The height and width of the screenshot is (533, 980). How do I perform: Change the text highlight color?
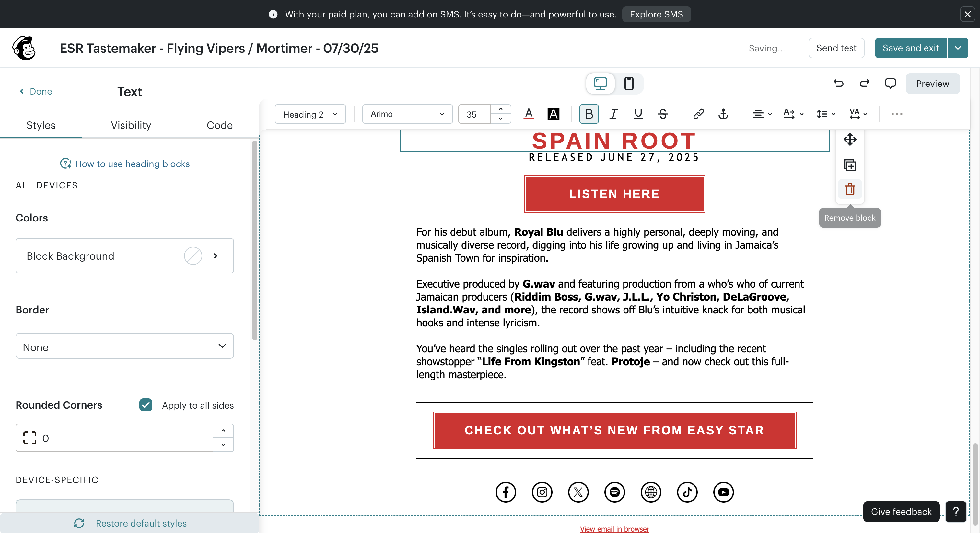(x=553, y=114)
